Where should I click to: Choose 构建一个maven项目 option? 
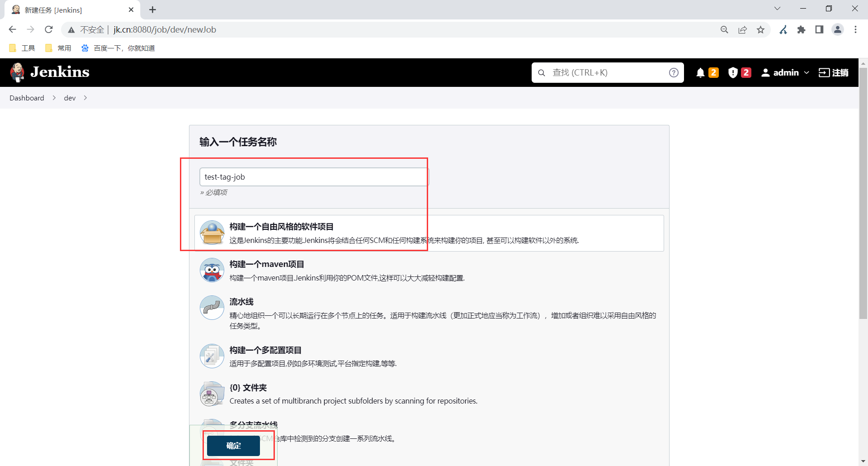click(429, 271)
